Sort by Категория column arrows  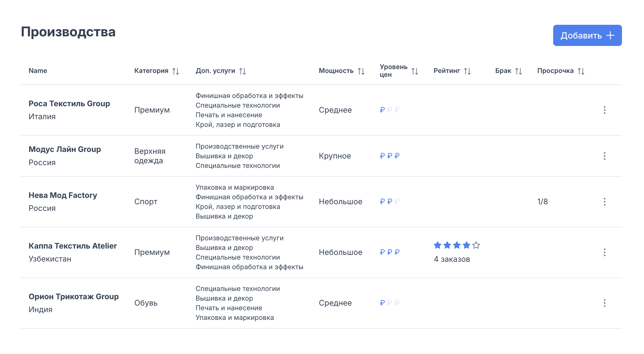pyautogui.click(x=176, y=71)
